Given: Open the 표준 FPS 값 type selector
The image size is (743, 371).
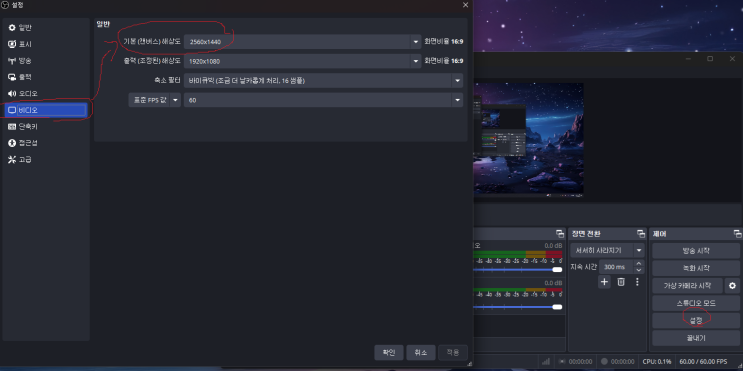Looking at the screenshot, I should coord(154,100).
